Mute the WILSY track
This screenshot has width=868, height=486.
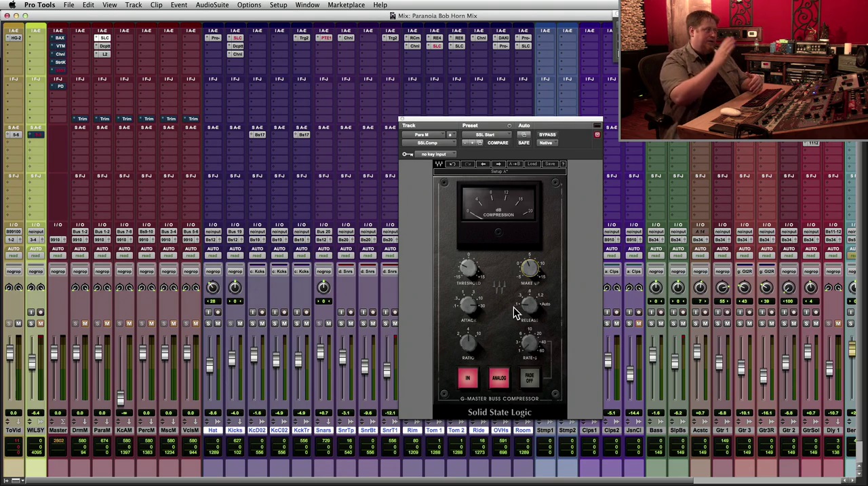40,323
